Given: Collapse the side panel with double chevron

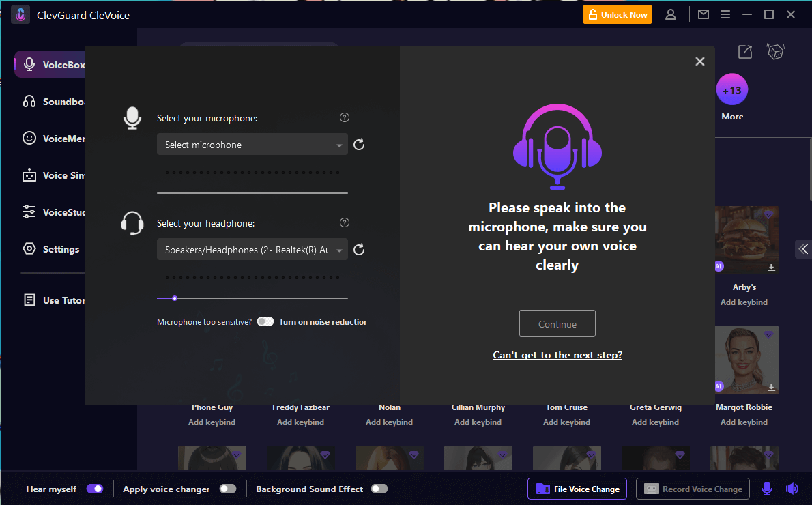Looking at the screenshot, I should pyautogui.click(x=803, y=249).
